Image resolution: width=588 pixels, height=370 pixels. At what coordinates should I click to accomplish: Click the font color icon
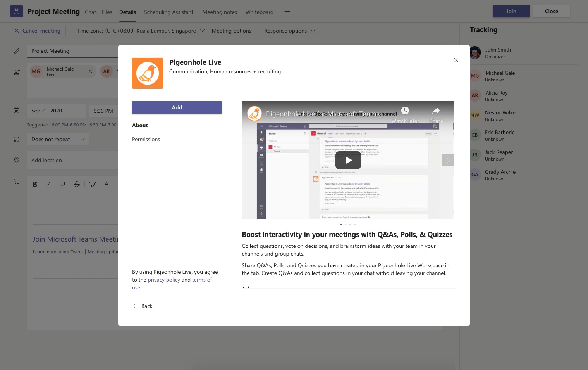pos(107,184)
